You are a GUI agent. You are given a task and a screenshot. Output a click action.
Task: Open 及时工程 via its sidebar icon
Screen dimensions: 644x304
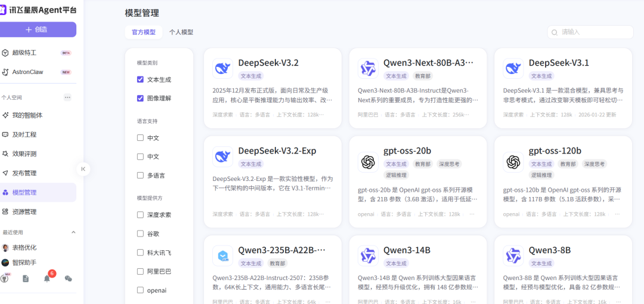(x=5, y=134)
